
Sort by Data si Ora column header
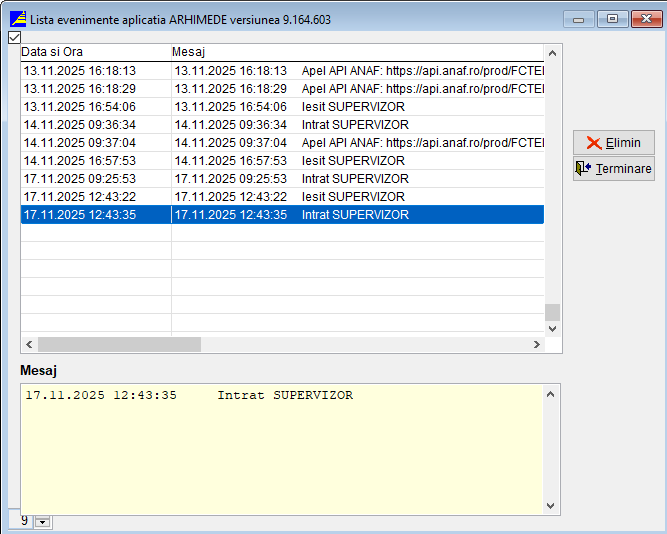(96, 52)
